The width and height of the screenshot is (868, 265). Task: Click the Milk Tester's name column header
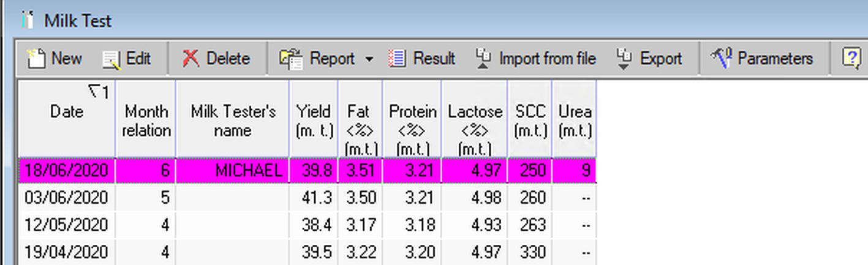click(233, 121)
